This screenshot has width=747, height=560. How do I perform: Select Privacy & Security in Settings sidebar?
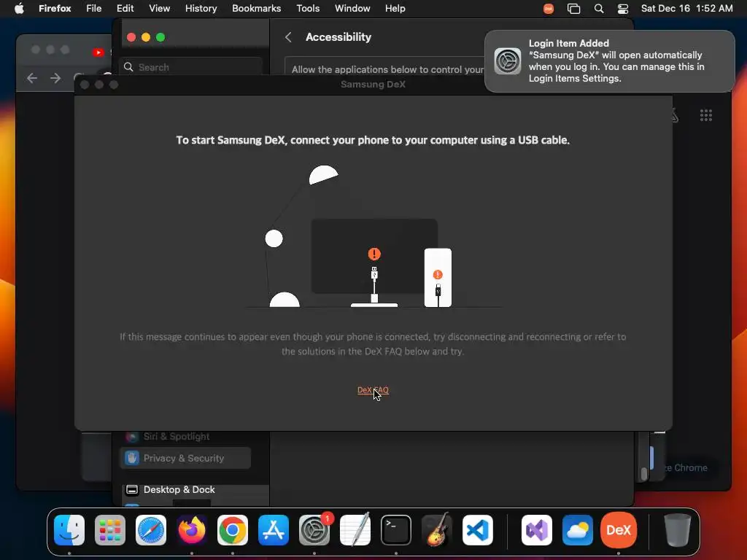(185, 458)
